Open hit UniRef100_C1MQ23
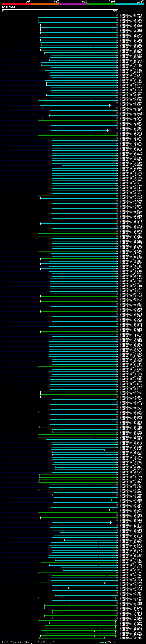 [x=131, y=108]
